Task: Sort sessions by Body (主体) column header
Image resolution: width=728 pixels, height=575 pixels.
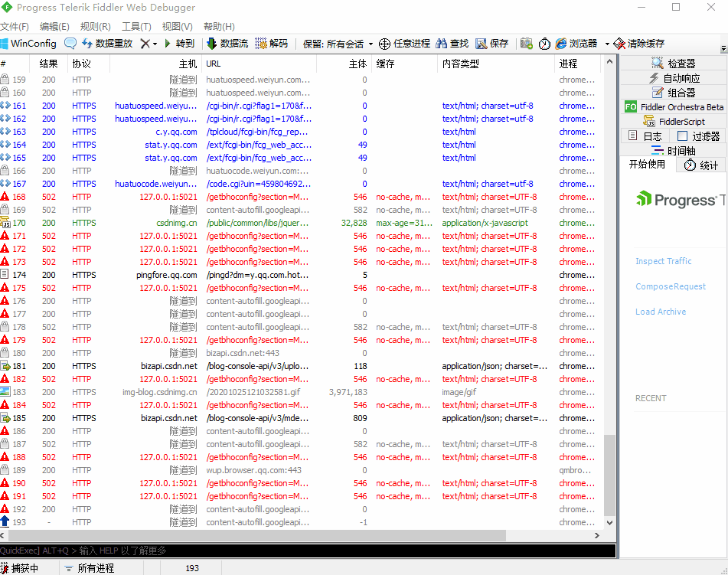Action: point(344,64)
